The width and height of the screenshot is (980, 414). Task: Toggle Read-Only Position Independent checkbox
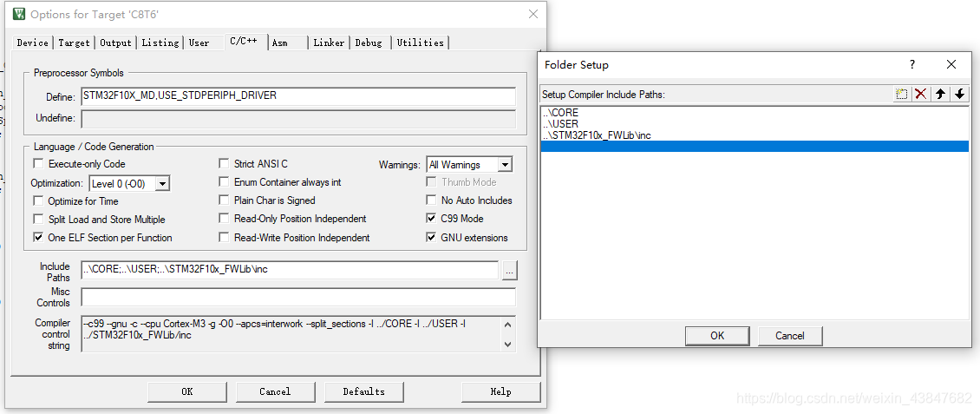pos(224,219)
